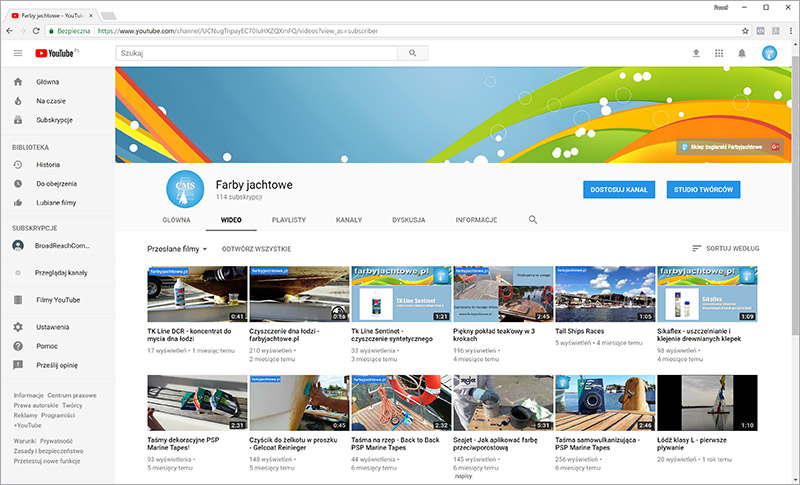Click Prywatność footer link
The width and height of the screenshot is (800, 485).
[x=57, y=441]
